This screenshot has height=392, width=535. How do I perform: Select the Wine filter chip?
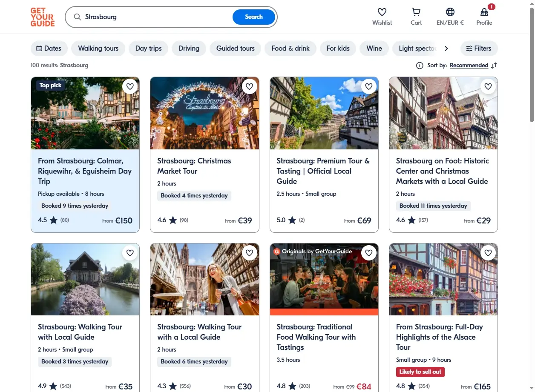(374, 49)
